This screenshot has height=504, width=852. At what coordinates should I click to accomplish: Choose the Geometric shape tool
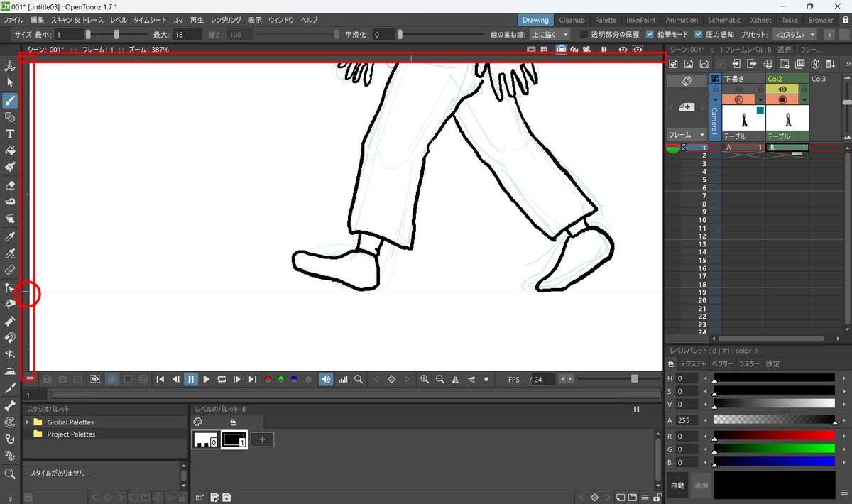[x=10, y=117]
